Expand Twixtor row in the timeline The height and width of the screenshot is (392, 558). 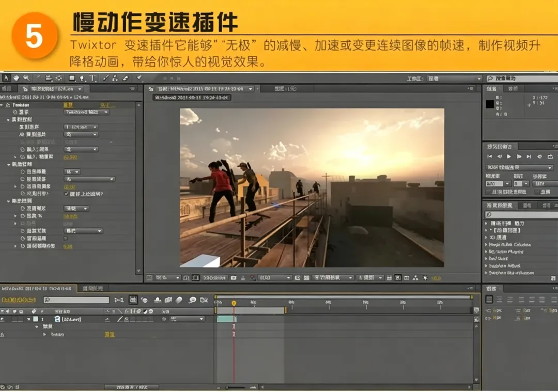coord(44,335)
